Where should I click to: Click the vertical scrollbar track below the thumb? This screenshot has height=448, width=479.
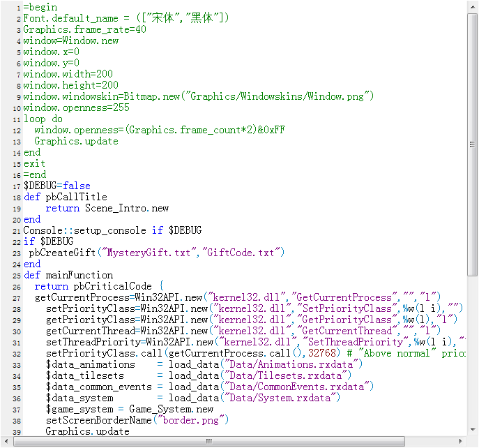point(473,350)
